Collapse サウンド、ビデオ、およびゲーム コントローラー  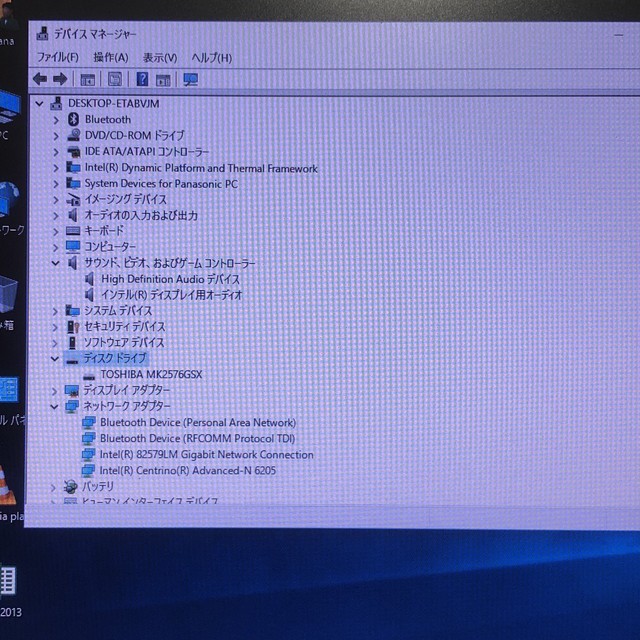(x=56, y=263)
